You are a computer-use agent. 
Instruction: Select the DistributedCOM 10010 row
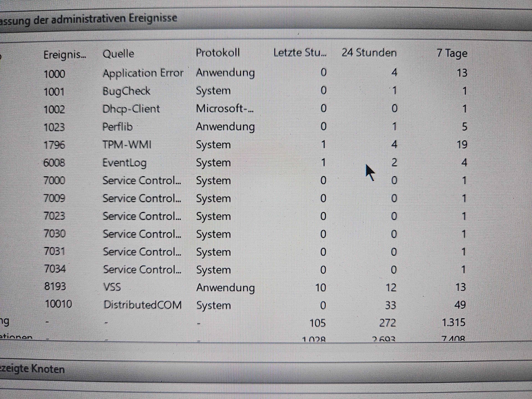142,305
